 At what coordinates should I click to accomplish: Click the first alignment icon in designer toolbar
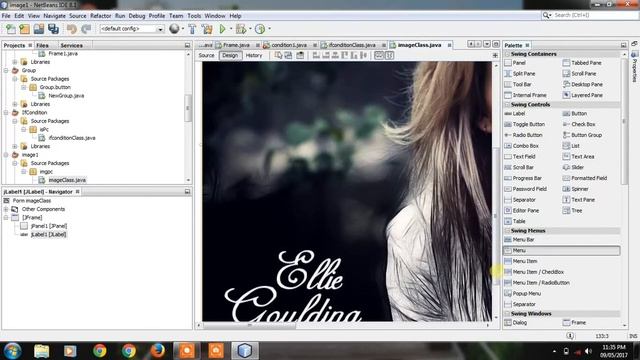[x=316, y=55]
